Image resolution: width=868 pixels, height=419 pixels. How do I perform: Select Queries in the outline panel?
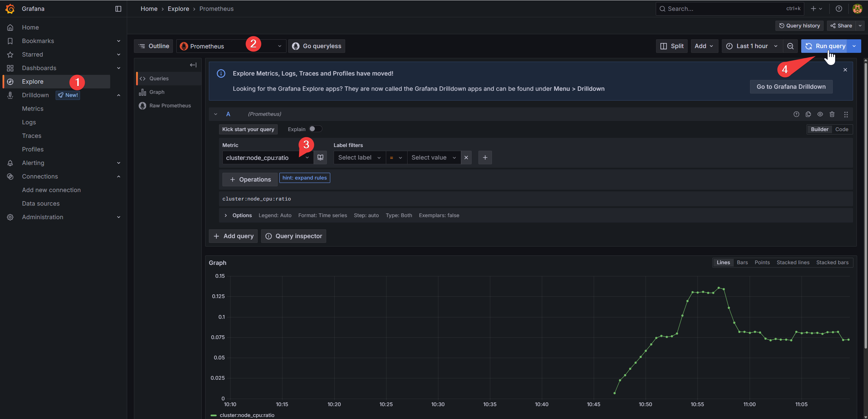pyautogui.click(x=169, y=79)
